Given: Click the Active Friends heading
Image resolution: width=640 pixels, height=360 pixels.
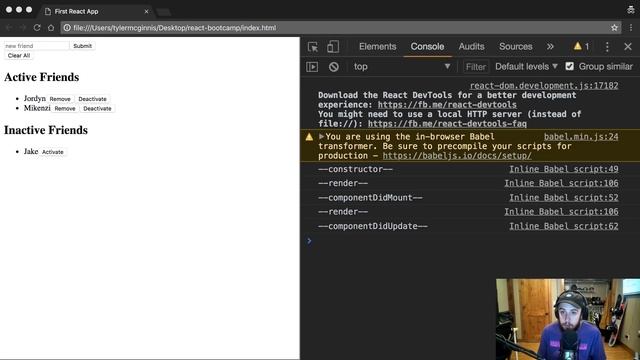Looking at the screenshot, I should (42, 77).
